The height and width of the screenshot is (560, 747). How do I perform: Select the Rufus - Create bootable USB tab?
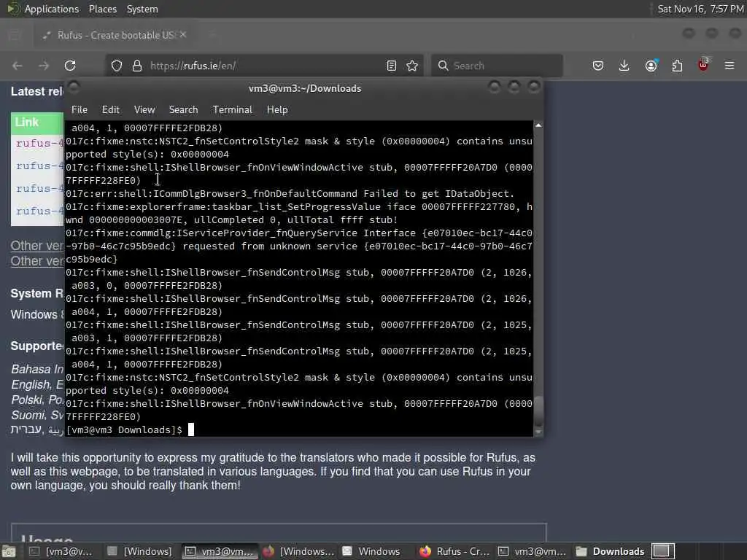pyautogui.click(x=115, y=35)
